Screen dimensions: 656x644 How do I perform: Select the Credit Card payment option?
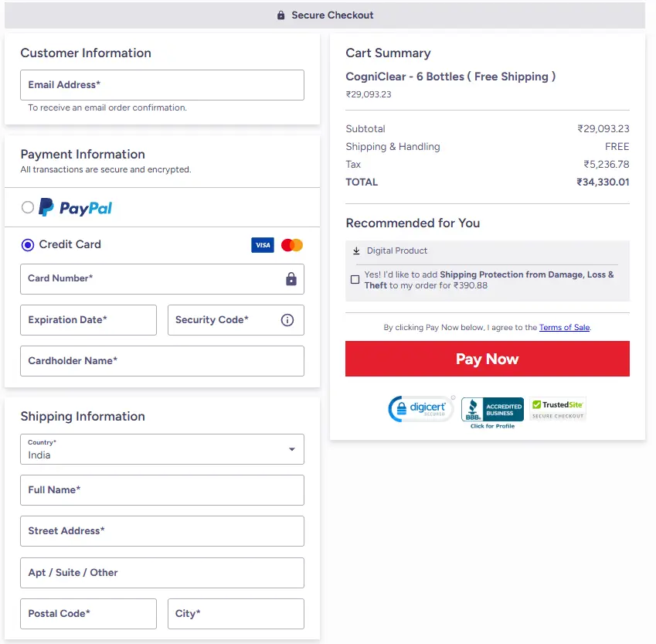coord(27,245)
